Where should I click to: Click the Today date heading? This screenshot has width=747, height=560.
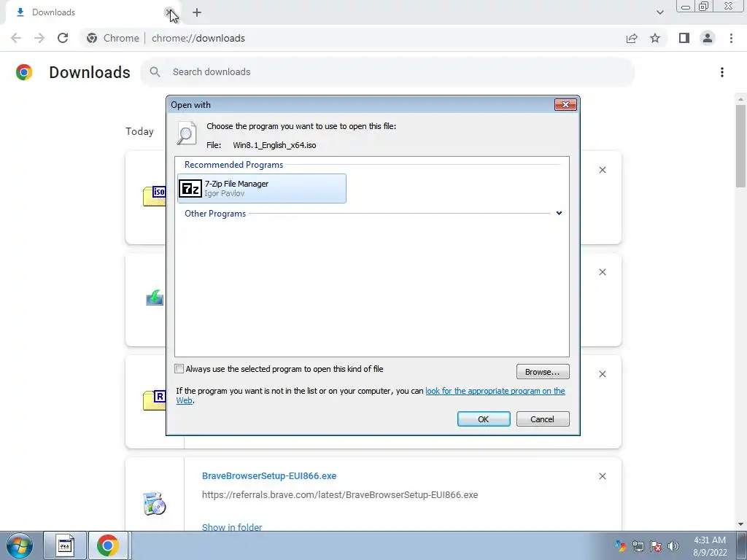(x=139, y=131)
